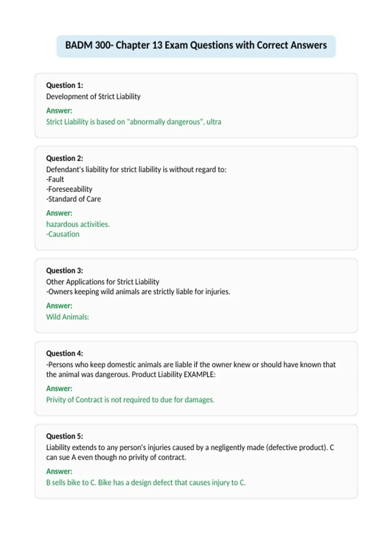Select the '-Fault' list line

(55, 179)
